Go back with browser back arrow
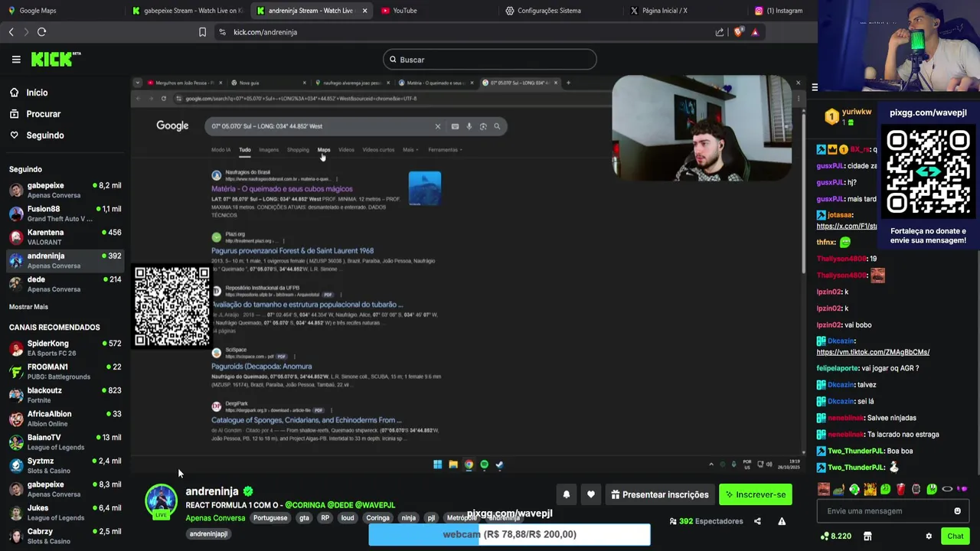Viewport: 980px width, 551px height. [x=11, y=32]
